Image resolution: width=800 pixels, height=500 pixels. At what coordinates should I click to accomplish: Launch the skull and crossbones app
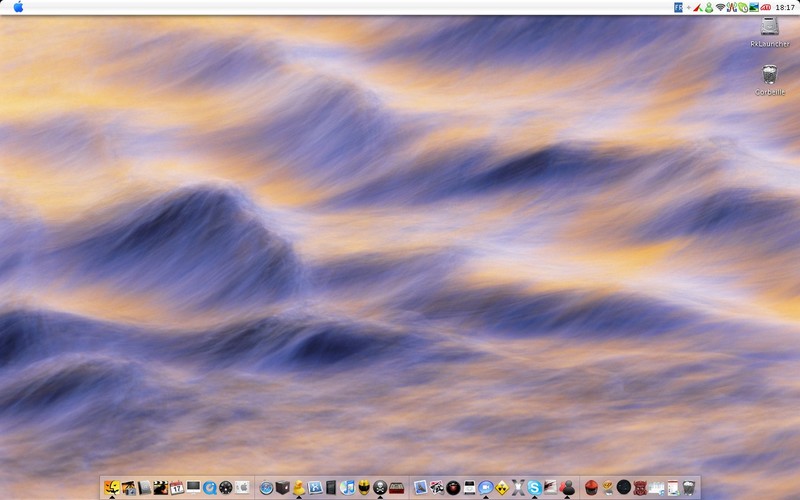[380, 488]
